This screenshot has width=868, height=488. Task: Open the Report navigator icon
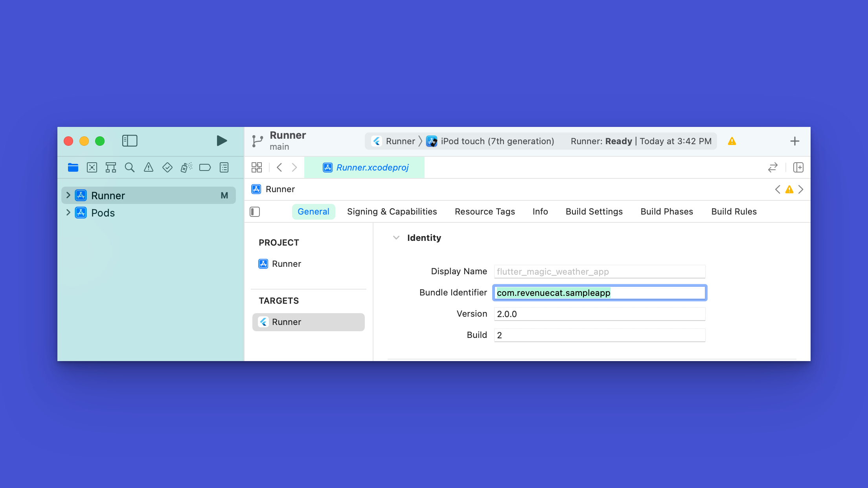click(224, 168)
